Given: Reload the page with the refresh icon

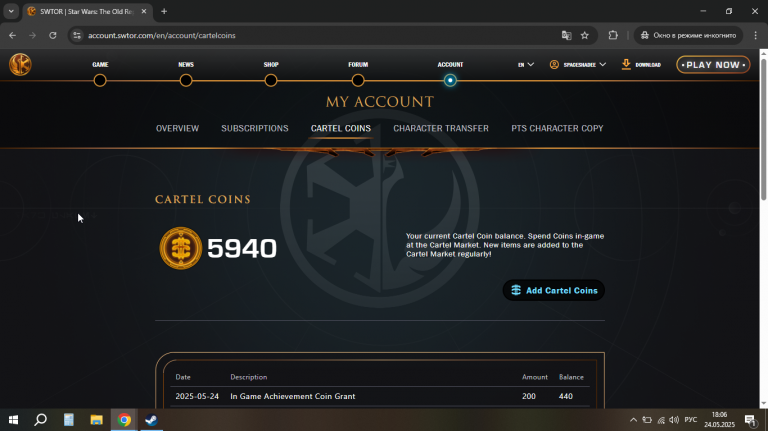Looking at the screenshot, I should 52,35.
